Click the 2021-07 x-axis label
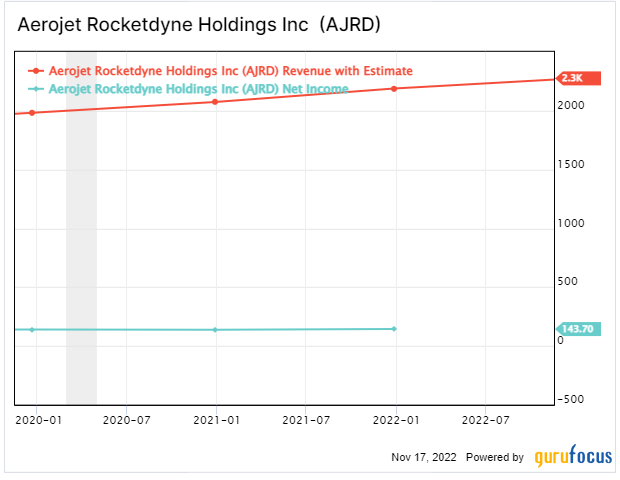 [x=306, y=420]
